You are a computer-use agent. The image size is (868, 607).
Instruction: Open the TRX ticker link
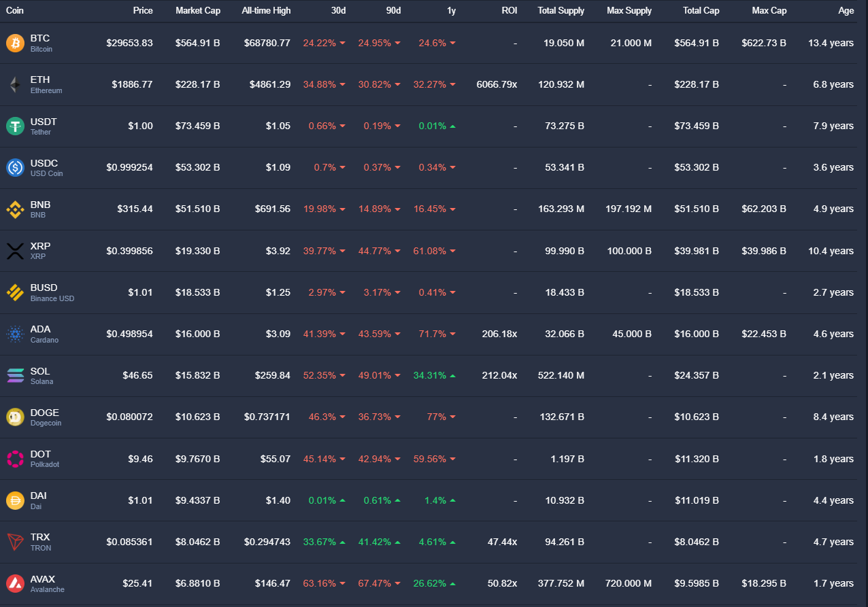pos(40,537)
